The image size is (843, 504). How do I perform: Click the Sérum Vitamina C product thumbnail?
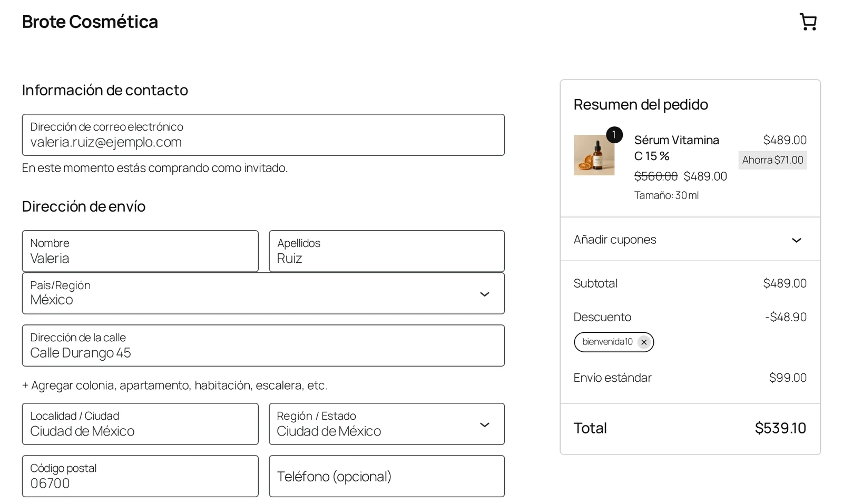[594, 155]
